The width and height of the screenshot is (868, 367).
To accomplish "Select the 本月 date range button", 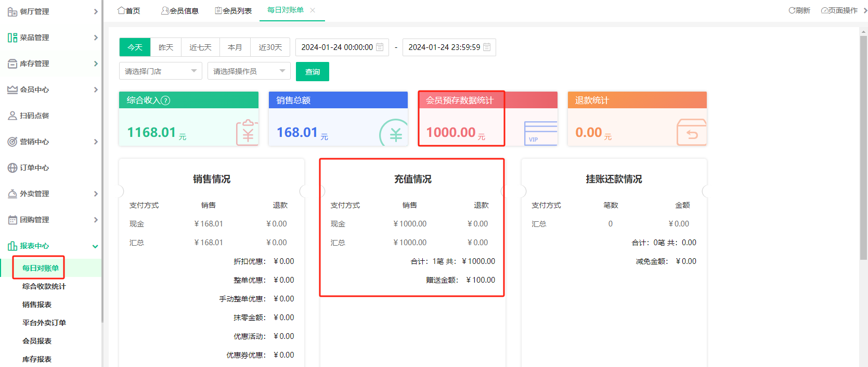I will (235, 47).
